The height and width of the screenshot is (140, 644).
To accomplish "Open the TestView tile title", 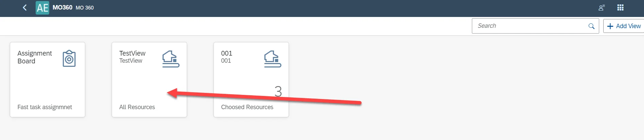I will pyautogui.click(x=132, y=53).
